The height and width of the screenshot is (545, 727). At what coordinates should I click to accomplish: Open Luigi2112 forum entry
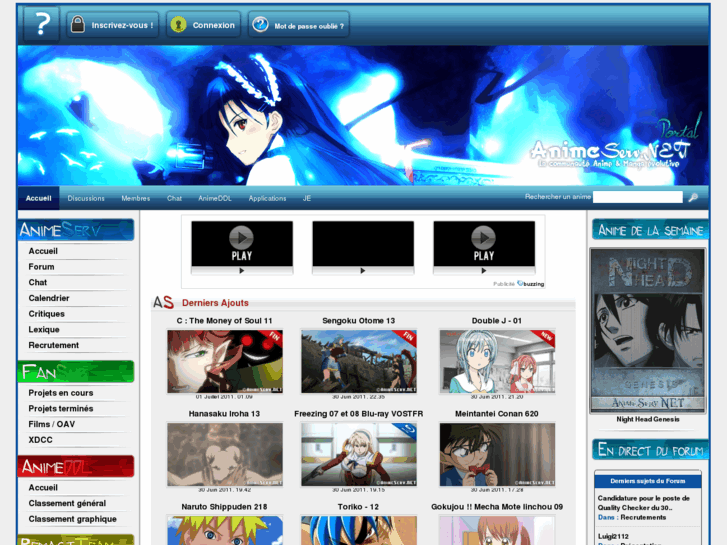tap(613, 536)
